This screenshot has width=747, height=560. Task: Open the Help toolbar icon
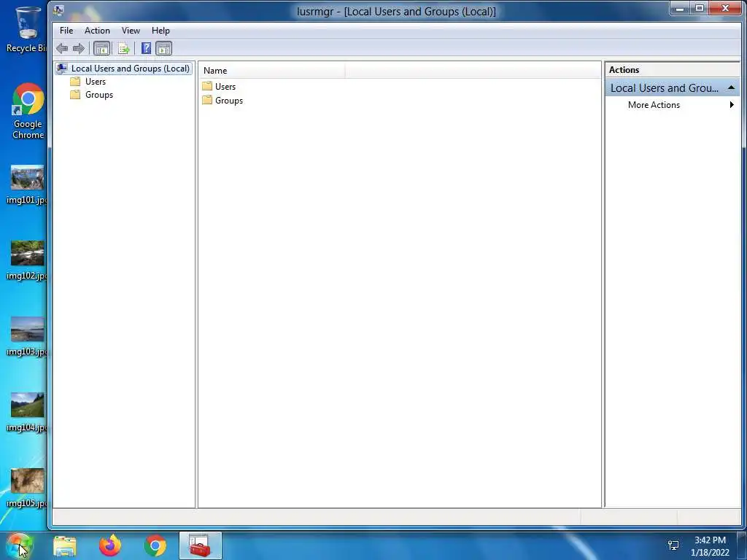point(146,48)
